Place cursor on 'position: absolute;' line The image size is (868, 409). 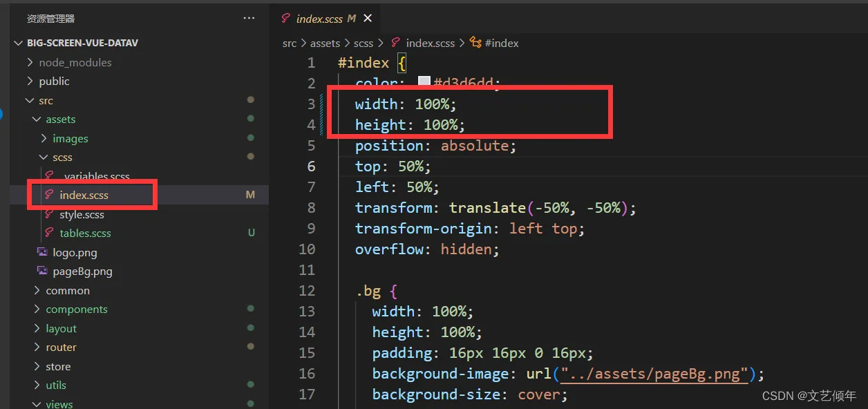436,146
